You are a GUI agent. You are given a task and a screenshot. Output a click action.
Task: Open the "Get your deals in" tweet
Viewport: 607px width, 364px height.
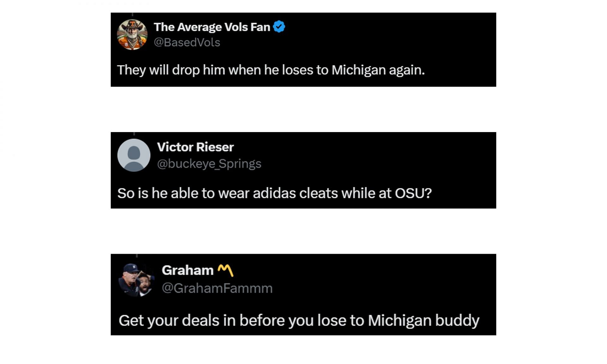coord(299,320)
